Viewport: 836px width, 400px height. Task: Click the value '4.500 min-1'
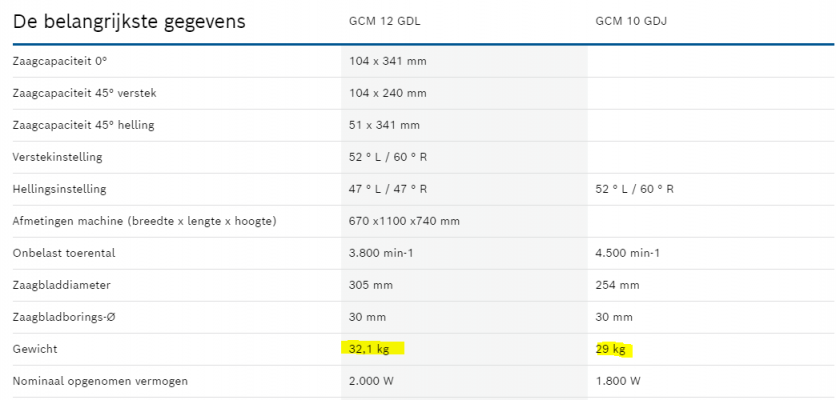pos(628,253)
